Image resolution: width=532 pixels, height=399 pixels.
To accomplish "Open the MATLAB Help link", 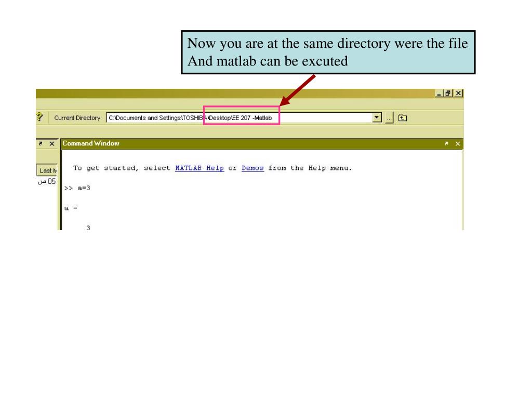I will click(x=199, y=168).
